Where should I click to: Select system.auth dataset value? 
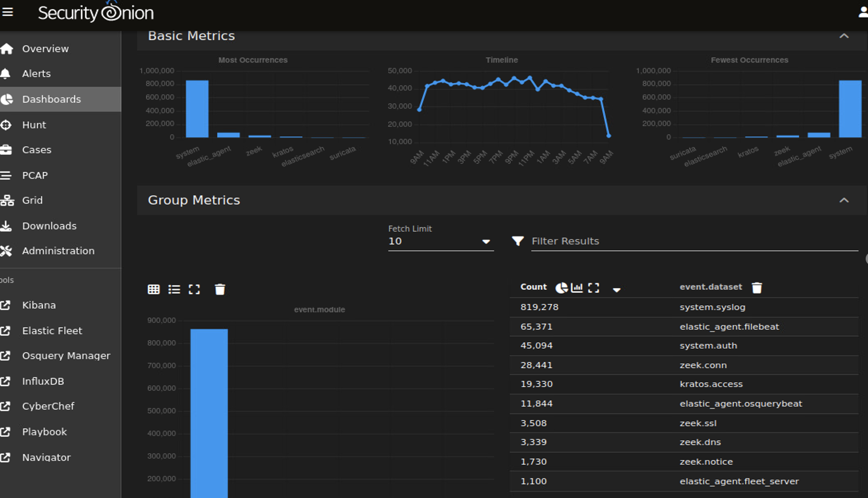tap(709, 345)
